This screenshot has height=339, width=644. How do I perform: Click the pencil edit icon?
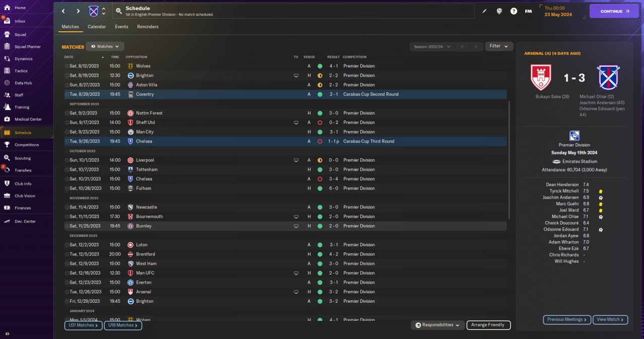pyautogui.click(x=485, y=11)
